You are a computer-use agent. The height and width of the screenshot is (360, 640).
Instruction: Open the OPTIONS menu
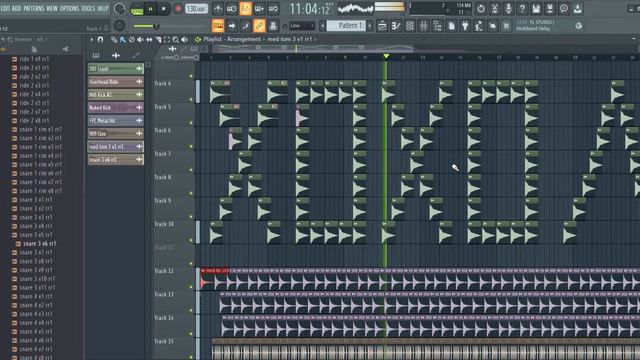click(69, 8)
